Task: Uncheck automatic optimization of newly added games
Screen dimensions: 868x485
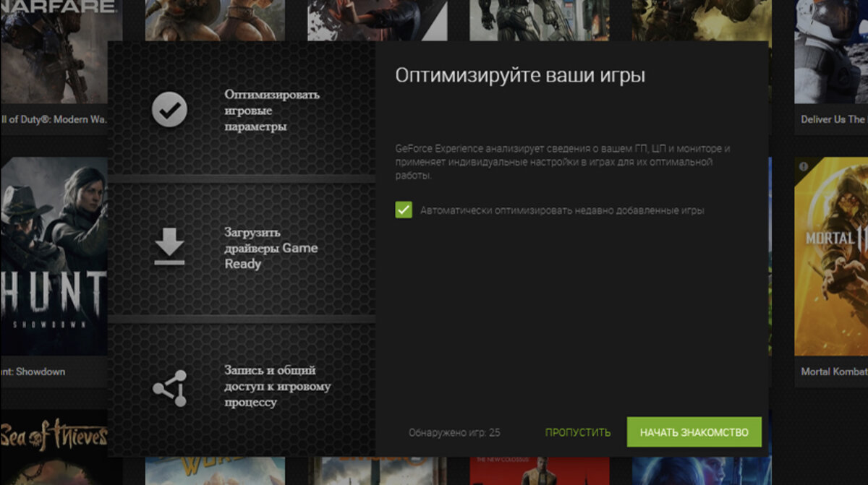Action: pyautogui.click(x=404, y=210)
